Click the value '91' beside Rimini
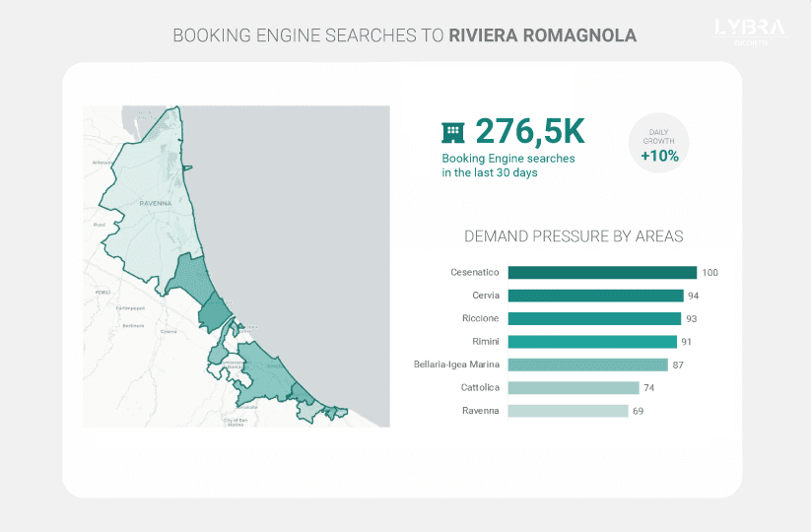This screenshot has height=532, width=811. (x=687, y=342)
